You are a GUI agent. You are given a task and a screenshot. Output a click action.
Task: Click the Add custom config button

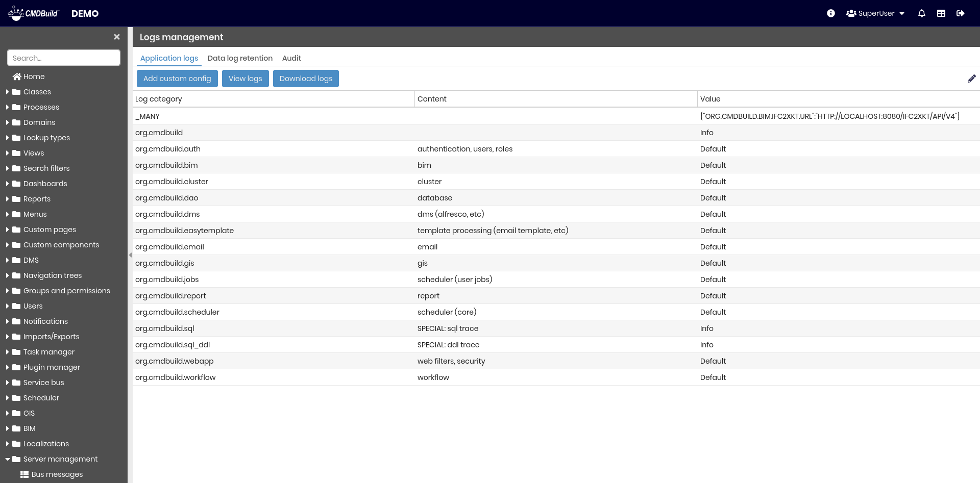tap(177, 79)
